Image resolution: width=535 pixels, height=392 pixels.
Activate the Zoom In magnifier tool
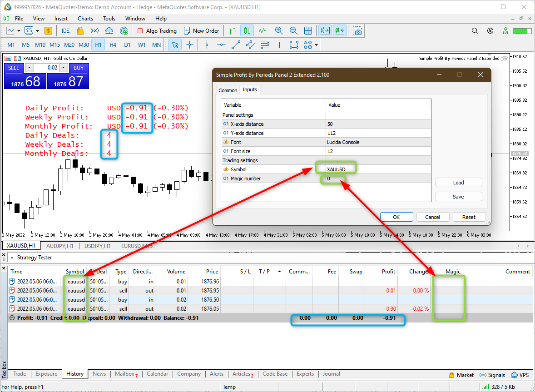(278, 30)
